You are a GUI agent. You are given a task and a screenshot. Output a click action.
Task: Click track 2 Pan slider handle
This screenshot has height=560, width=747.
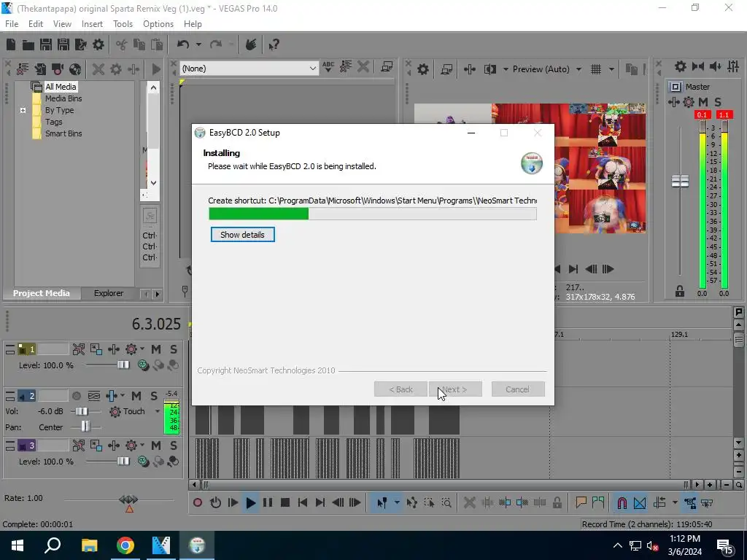[x=85, y=427]
